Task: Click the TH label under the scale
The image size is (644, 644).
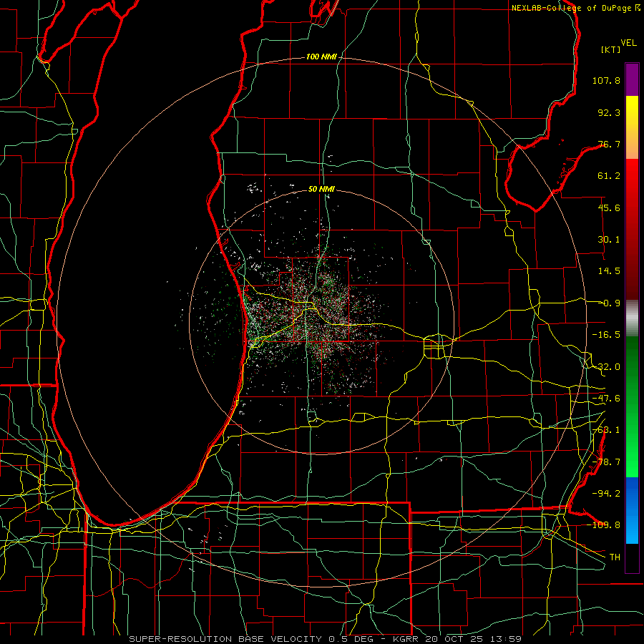Action: (615, 557)
